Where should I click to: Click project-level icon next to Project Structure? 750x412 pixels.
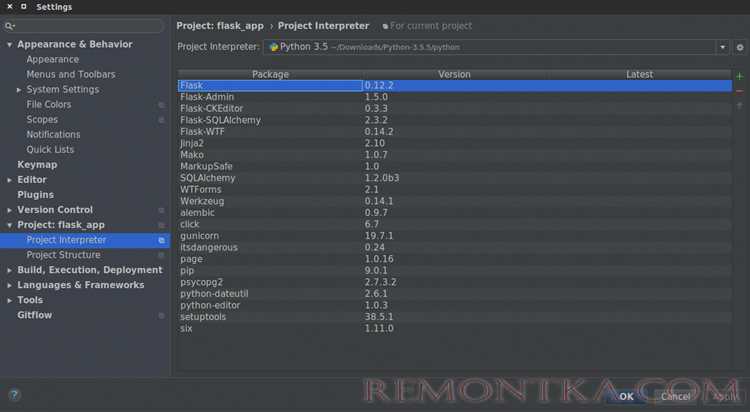pyautogui.click(x=162, y=255)
